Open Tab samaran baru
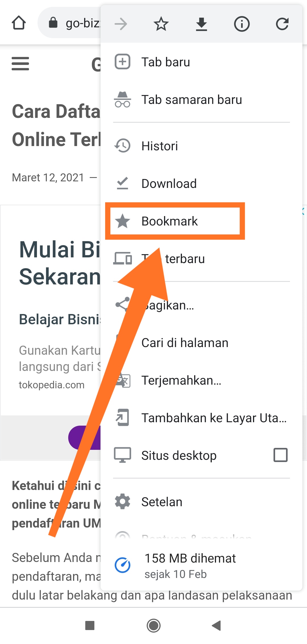 [202, 100]
